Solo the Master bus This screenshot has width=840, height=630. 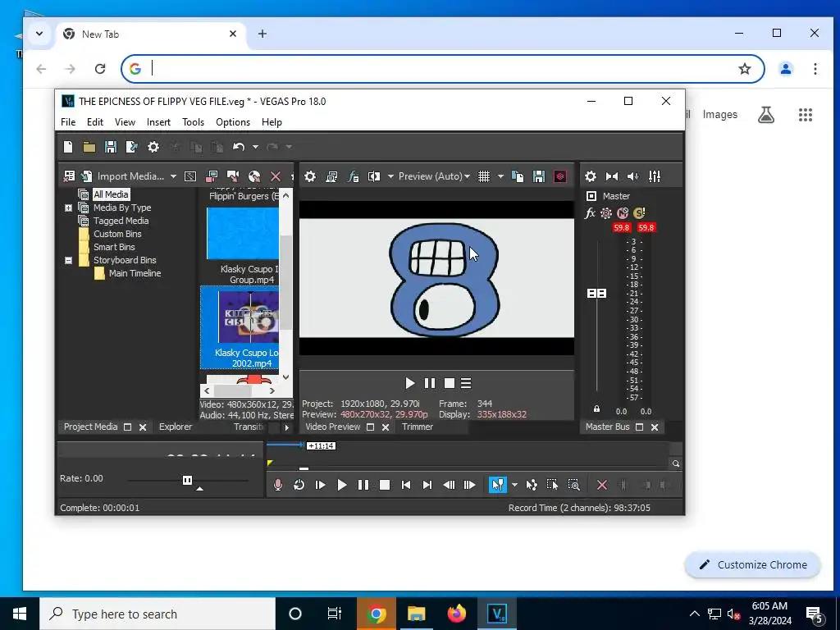[638, 213]
